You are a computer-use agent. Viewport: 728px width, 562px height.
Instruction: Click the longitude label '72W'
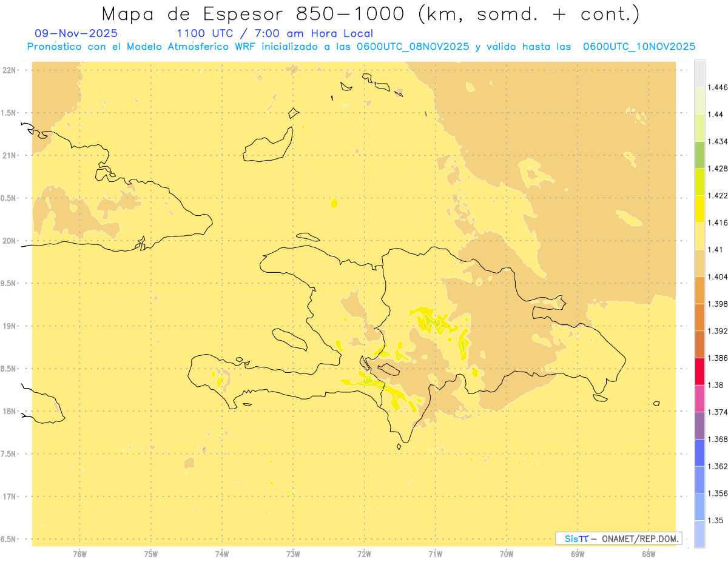(x=365, y=554)
